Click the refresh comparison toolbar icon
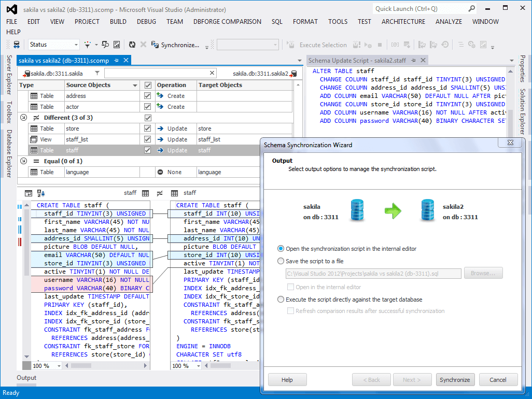The height and width of the screenshot is (399, 532). (132, 45)
